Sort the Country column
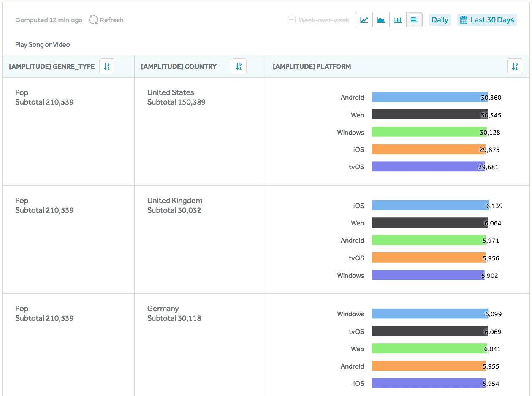 coord(239,66)
